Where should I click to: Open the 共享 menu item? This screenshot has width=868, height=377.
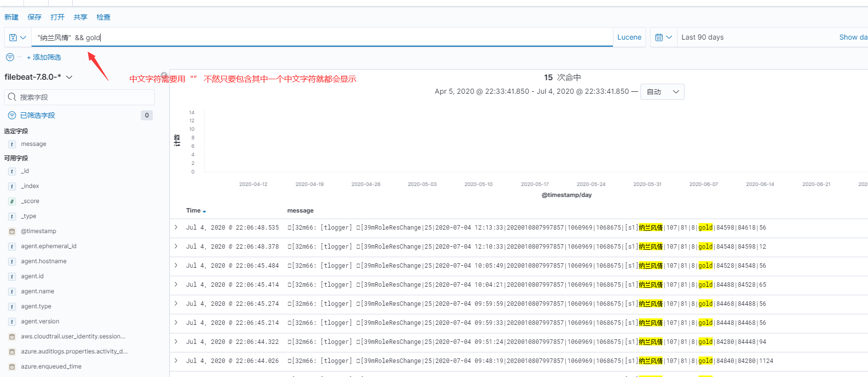tap(80, 17)
